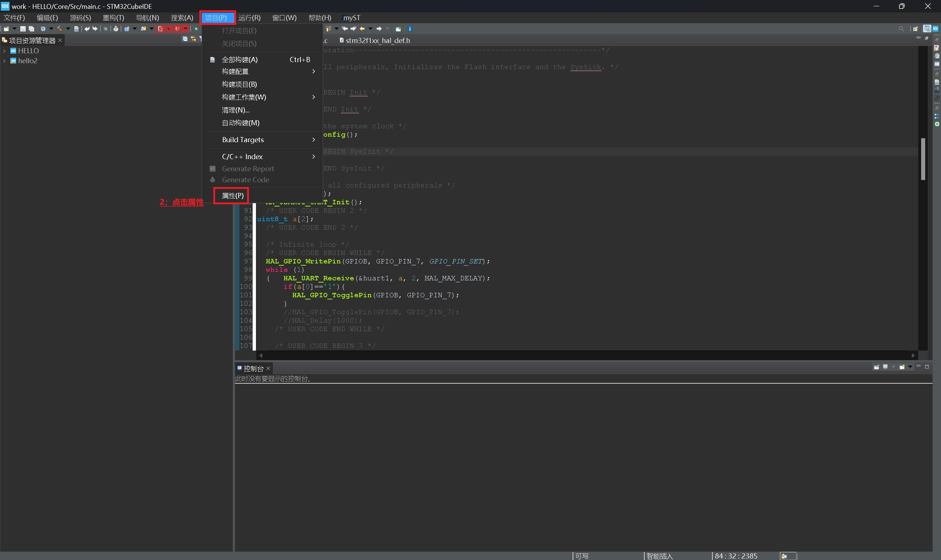Screen dimensions: 941x560
Task: Click the yellow back navigation arrow
Action: 362,29
